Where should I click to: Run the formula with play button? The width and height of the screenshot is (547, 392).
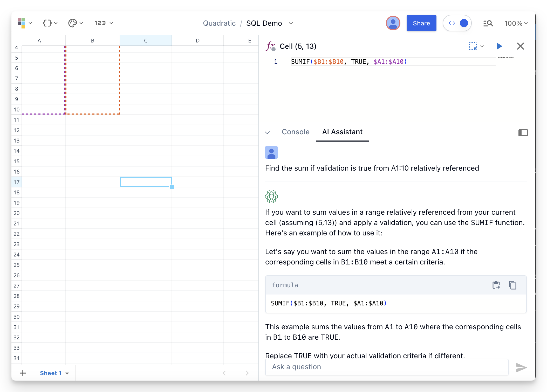tap(499, 46)
